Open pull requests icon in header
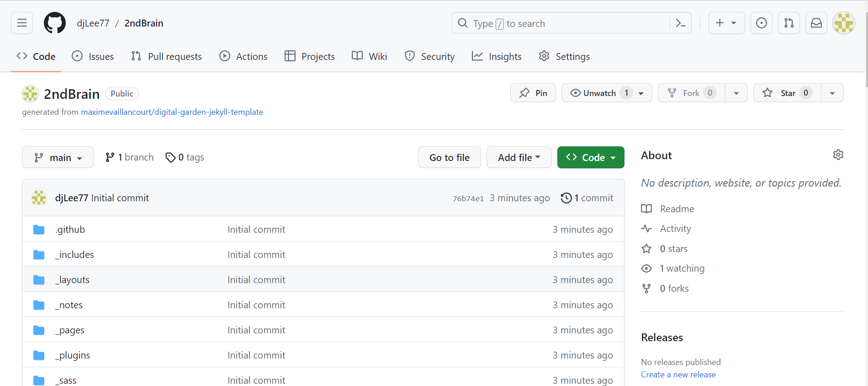Viewport: 868px width, 386px height. pos(789,23)
